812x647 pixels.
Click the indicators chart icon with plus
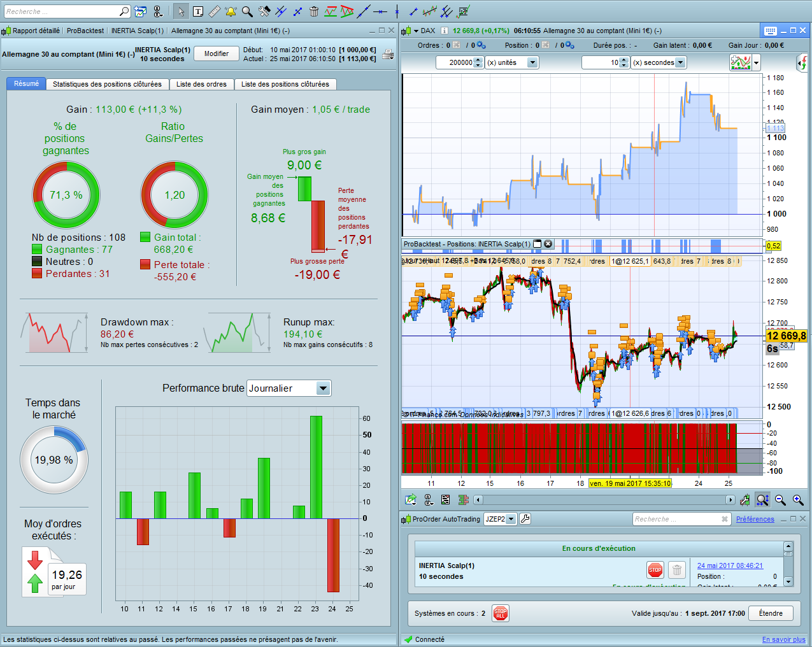pyautogui.click(x=741, y=62)
